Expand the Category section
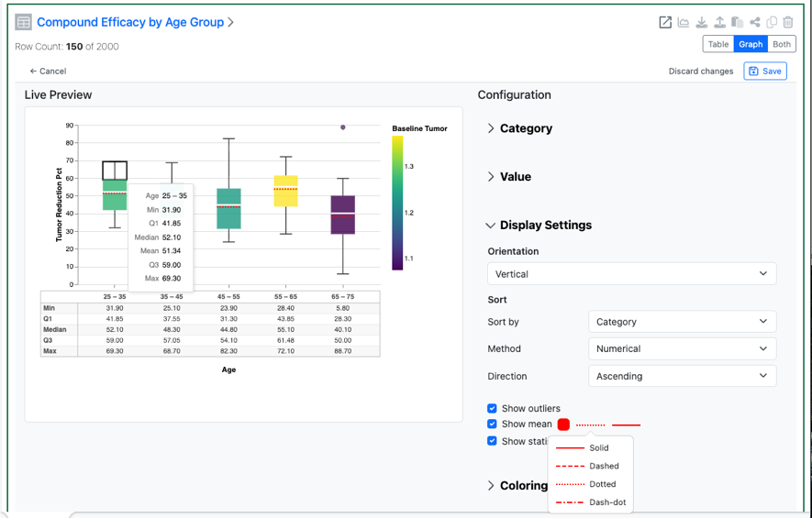This screenshot has height=518, width=812. coord(520,128)
